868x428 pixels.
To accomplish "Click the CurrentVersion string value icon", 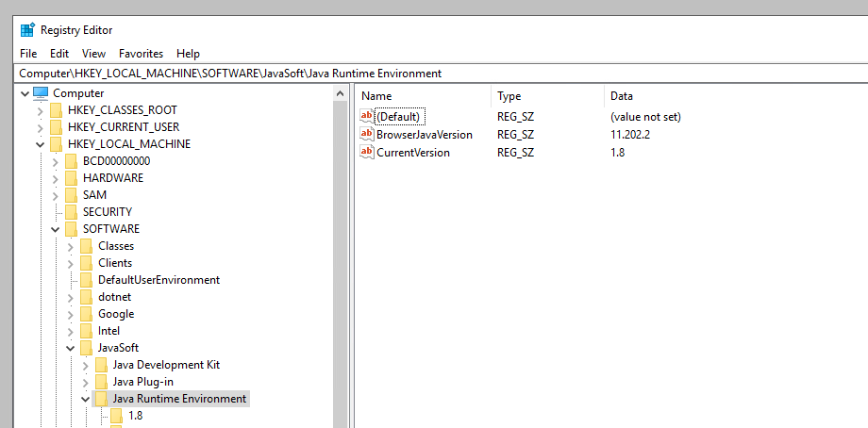I will tap(367, 153).
